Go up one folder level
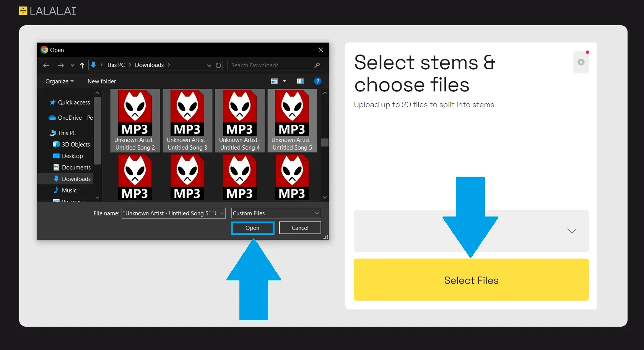 [82, 65]
